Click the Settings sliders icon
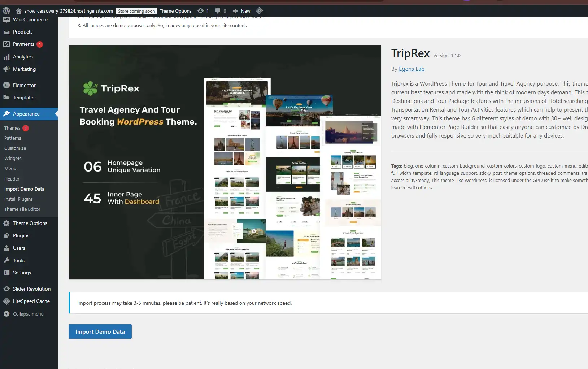The width and height of the screenshot is (588, 369). [6, 273]
